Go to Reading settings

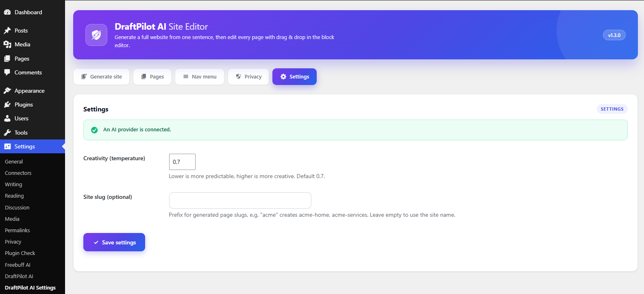point(14,196)
